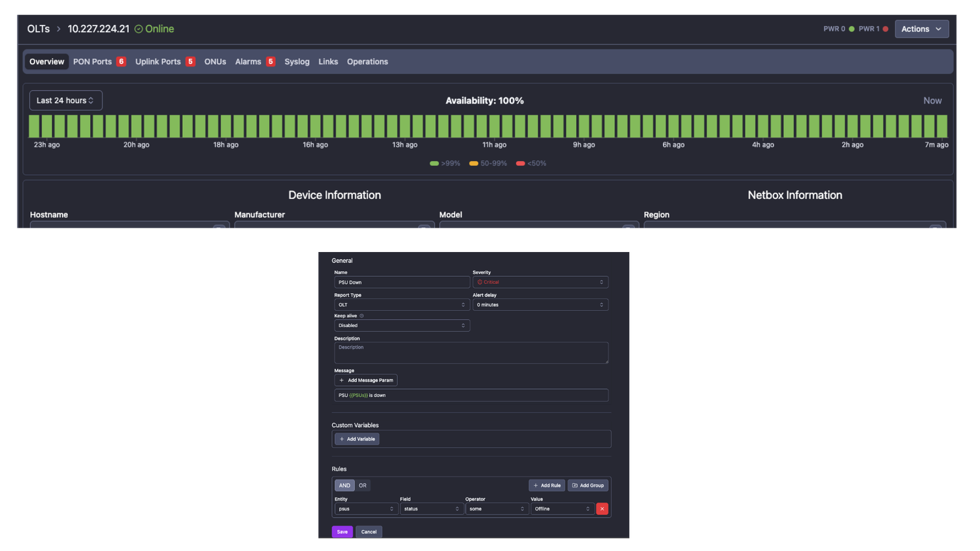Open the Value dropdown showing Offline
This screenshot has height=551, width=980.
562,509
